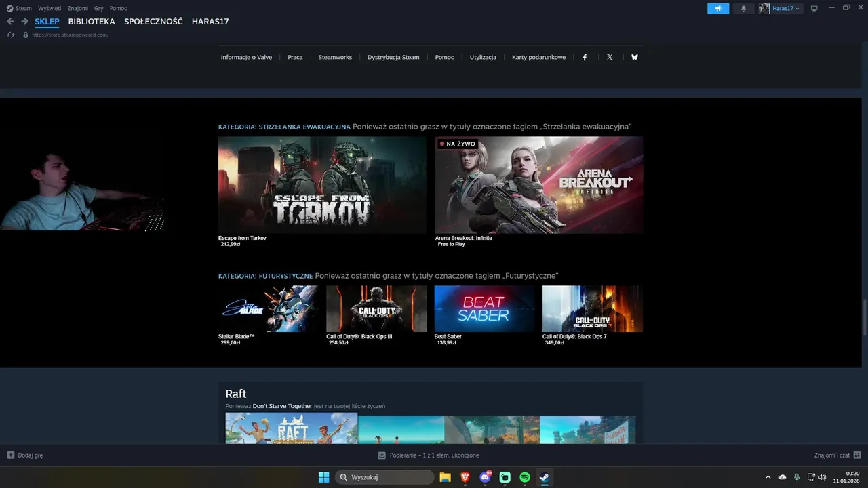Open Znajomi i czat panel
Viewport: 868px width, 488px height.
point(837,455)
